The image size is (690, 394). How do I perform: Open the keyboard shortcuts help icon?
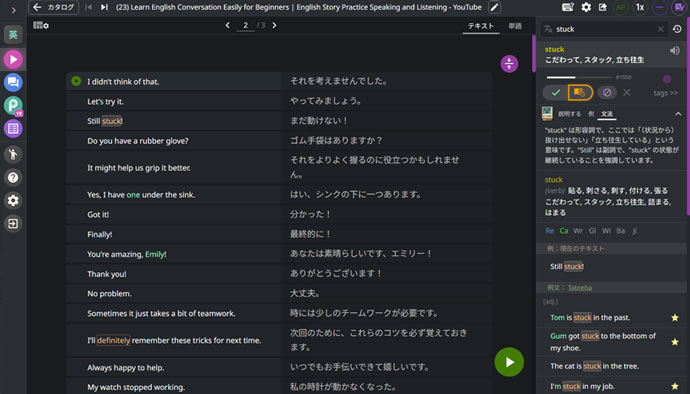point(568,7)
